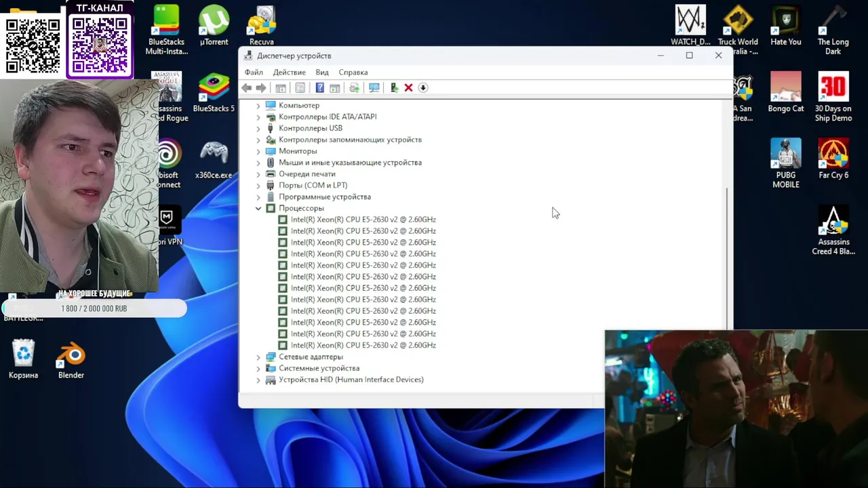Open the WATCH_D... desktop icon

690,26
